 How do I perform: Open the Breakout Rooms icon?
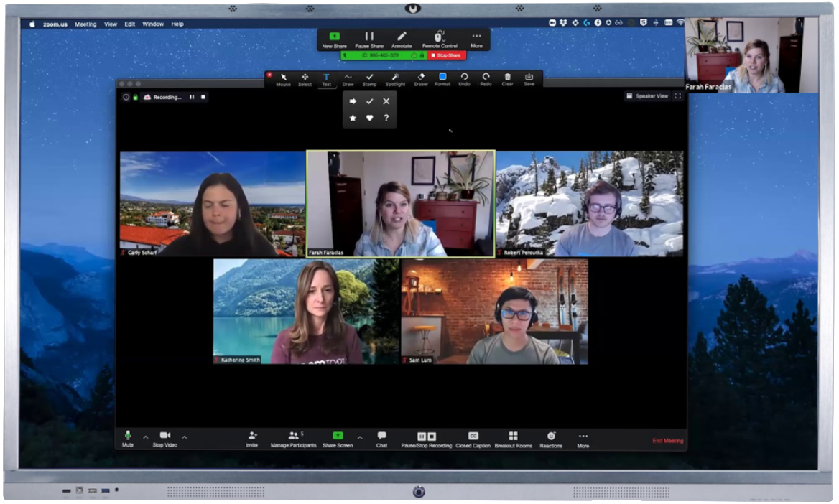coord(513,437)
